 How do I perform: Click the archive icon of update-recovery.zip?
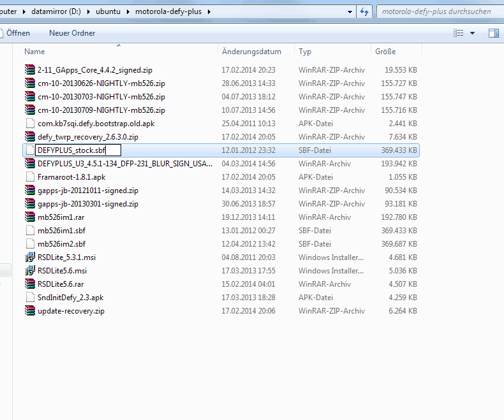[30, 310]
